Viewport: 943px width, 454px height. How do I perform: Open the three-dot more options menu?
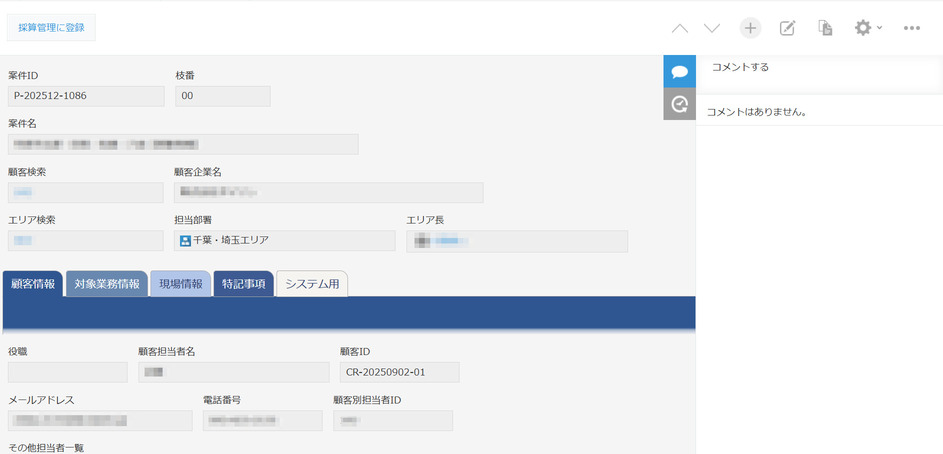click(x=911, y=28)
